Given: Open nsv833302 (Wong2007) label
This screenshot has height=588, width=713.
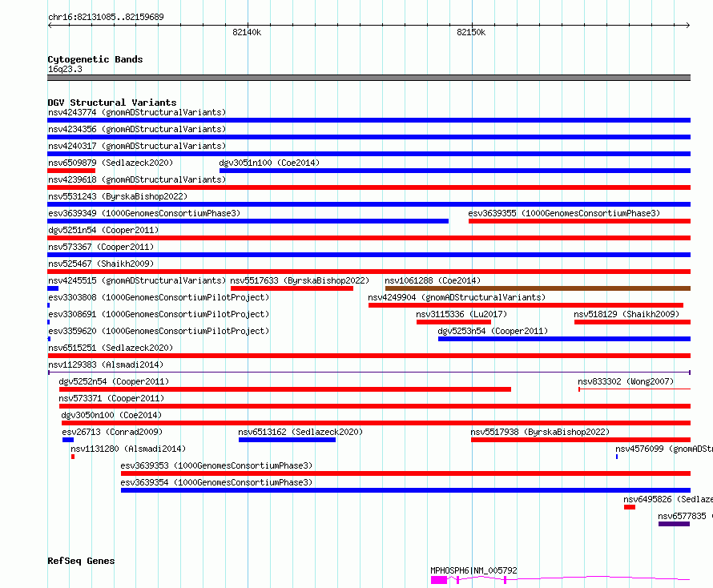Looking at the screenshot, I should [626, 381].
